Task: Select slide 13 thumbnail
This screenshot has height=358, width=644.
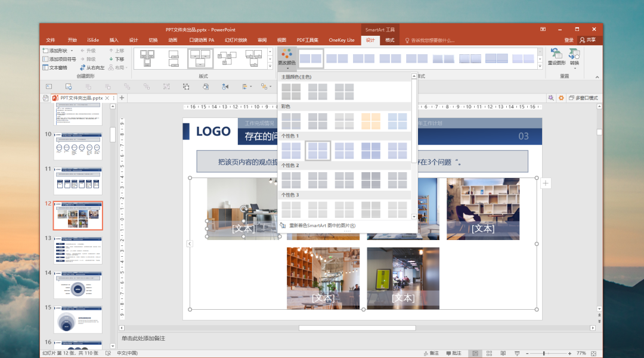Action: click(x=78, y=250)
